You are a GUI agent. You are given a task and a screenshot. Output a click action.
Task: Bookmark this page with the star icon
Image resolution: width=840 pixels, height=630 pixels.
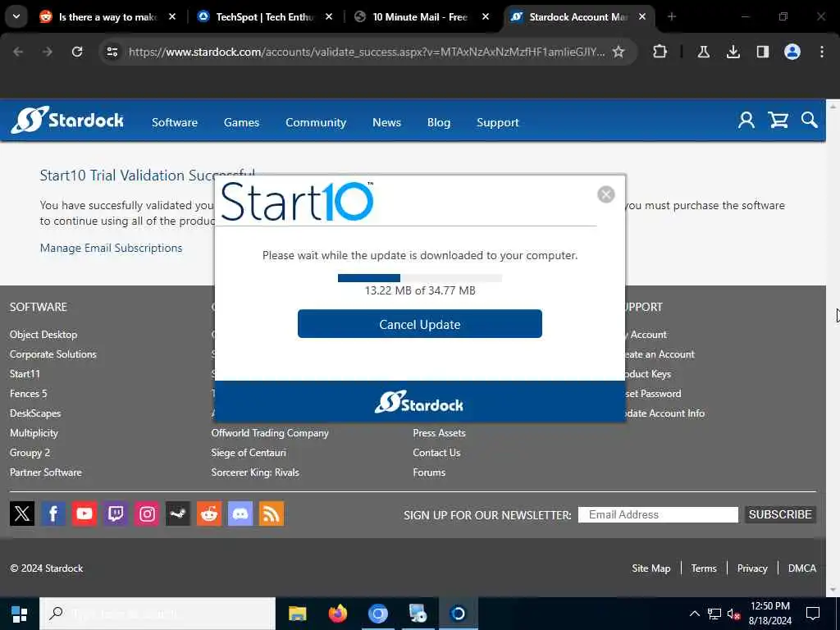click(619, 52)
